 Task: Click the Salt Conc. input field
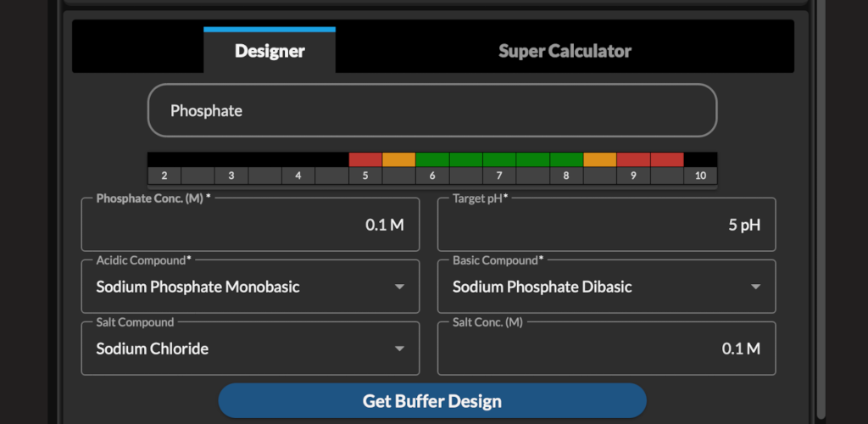point(607,349)
